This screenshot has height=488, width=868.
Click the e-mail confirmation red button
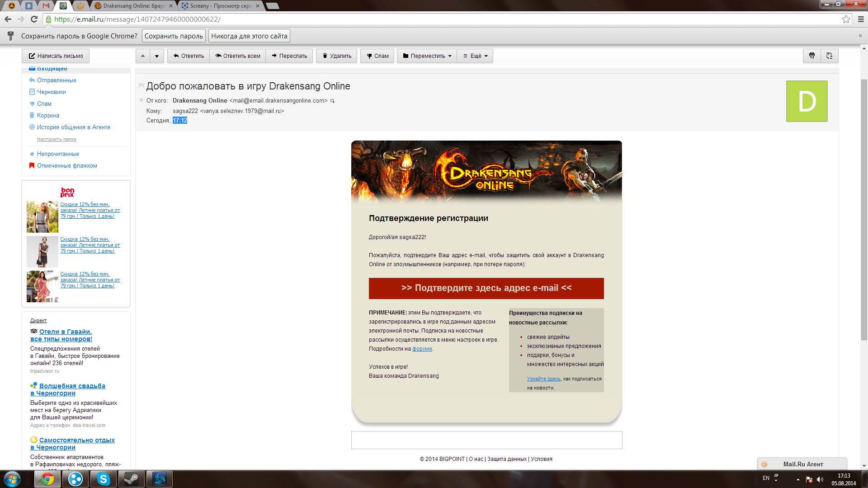[x=486, y=288]
